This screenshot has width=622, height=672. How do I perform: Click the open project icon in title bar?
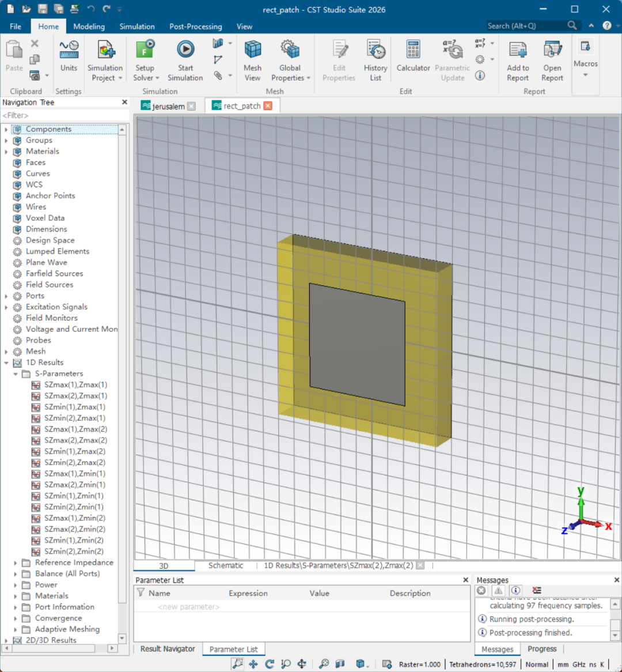coord(26,9)
